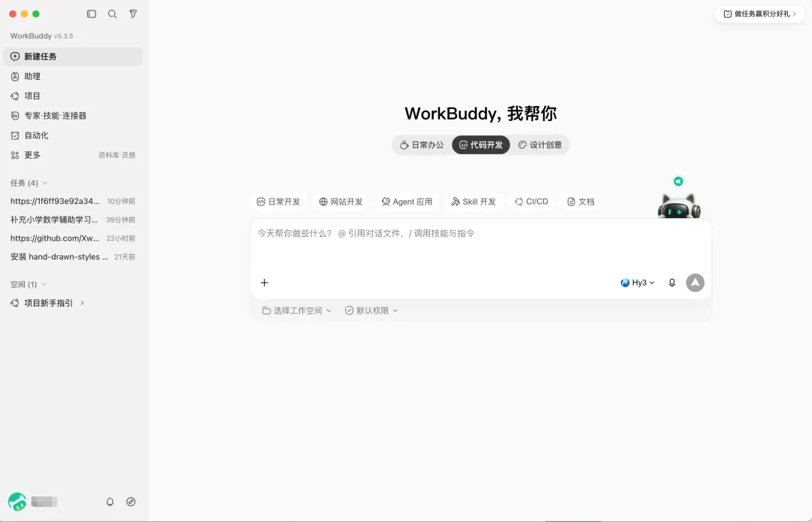Open 项目 in the sidebar
812x522 pixels.
point(72,96)
